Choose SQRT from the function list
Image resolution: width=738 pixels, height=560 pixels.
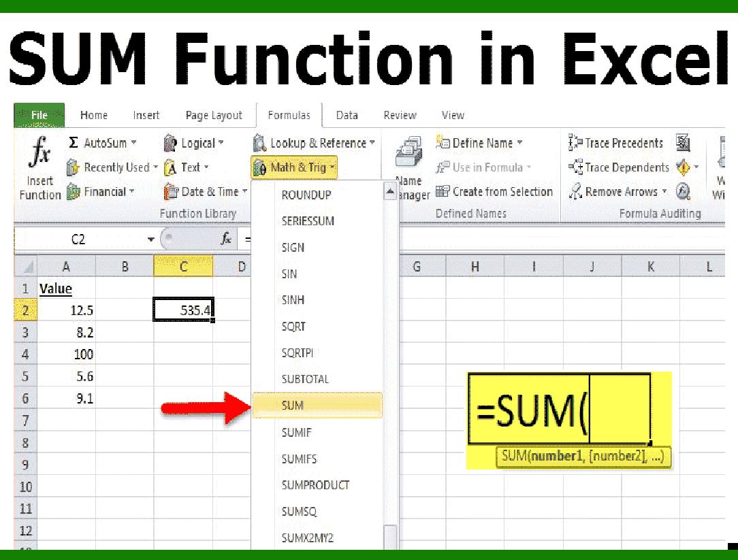click(x=317, y=327)
